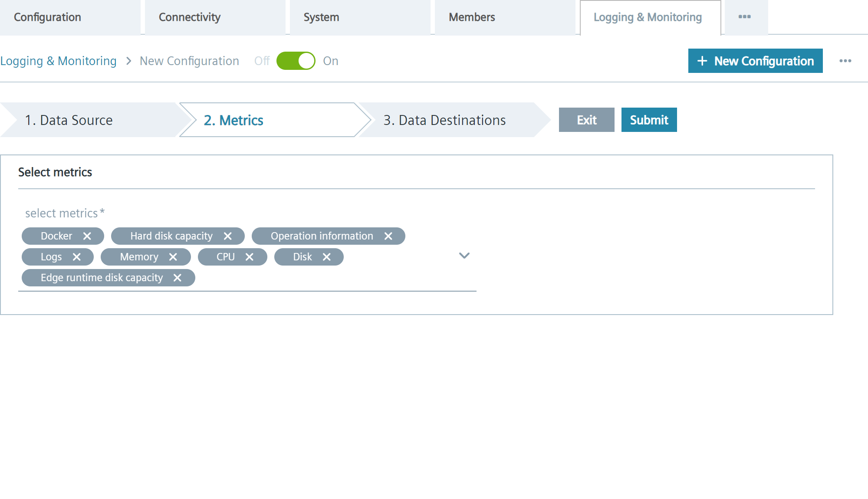Open the Members tab
This screenshot has width=868, height=499.
(x=472, y=17)
